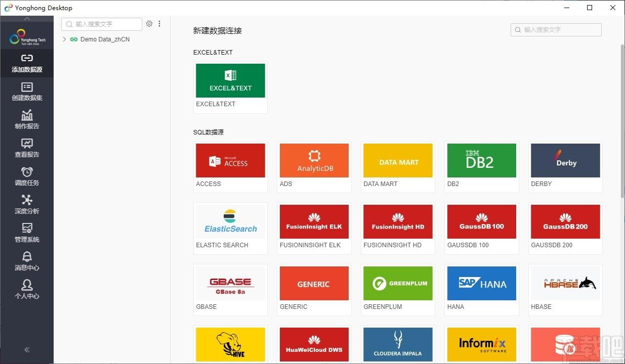
Task: Open the 添加数据源 sidebar section
Action: [27, 63]
